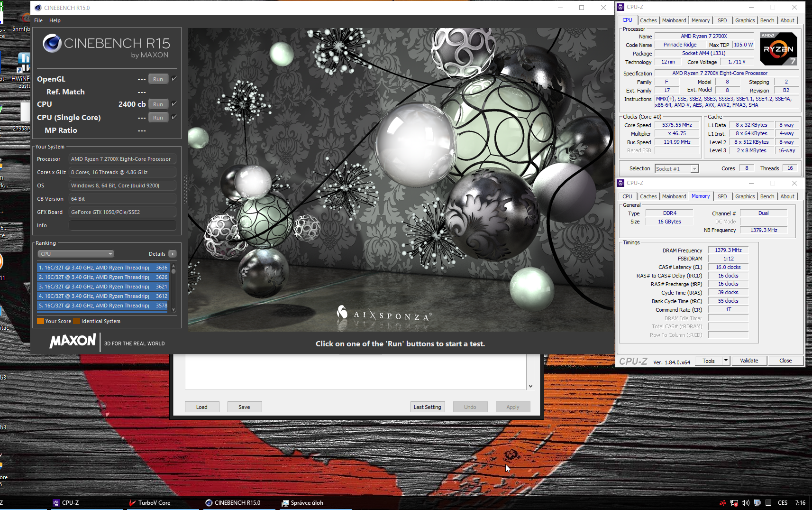Click the Core Speed 5375.55 MHz value
The image size is (812, 510).
click(677, 125)
